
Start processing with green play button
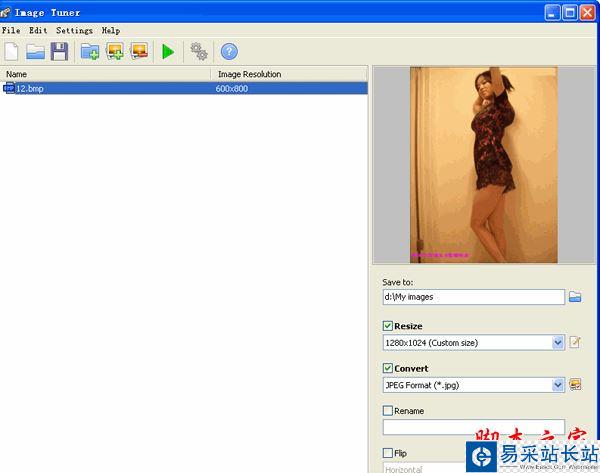pos(168,52)
